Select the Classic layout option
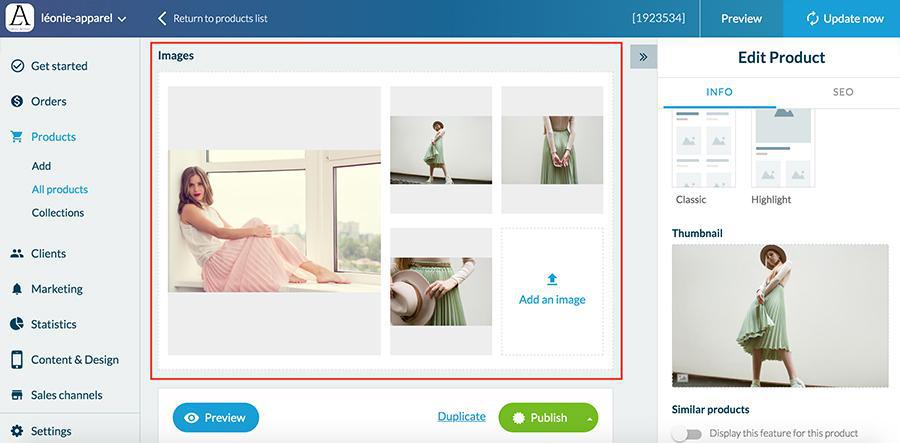This screenshot has width=900, height=443. (705, 150)
